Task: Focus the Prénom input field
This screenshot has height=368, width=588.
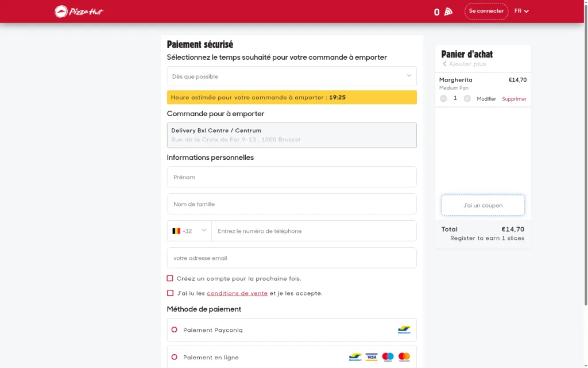Action: pyautogui.click(x=292, y=177)
